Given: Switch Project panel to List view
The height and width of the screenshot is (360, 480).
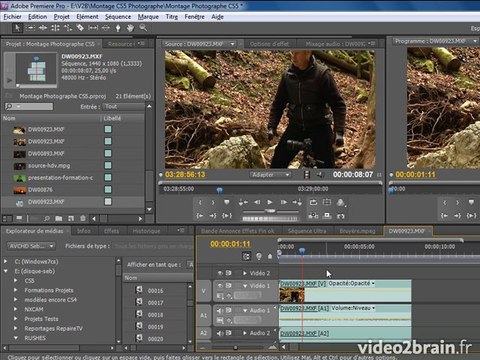Looking at the screenshot, I should tap(7, 219).
